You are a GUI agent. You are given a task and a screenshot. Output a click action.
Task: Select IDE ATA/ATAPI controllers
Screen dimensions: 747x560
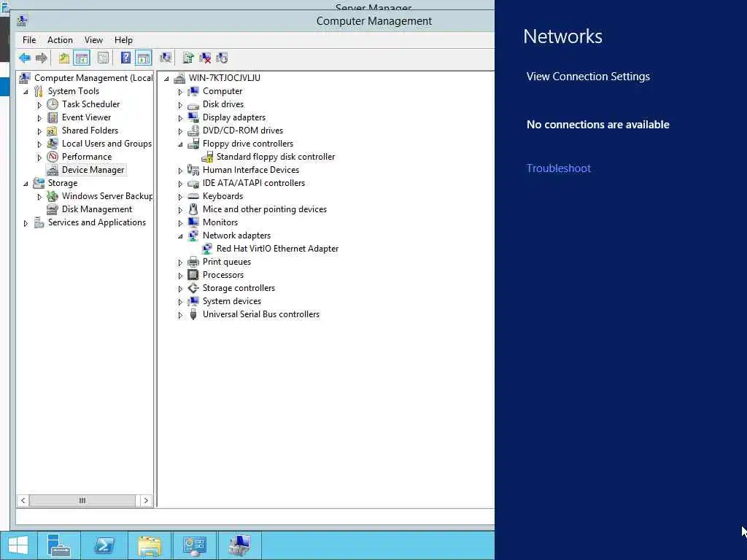point(253,183)
